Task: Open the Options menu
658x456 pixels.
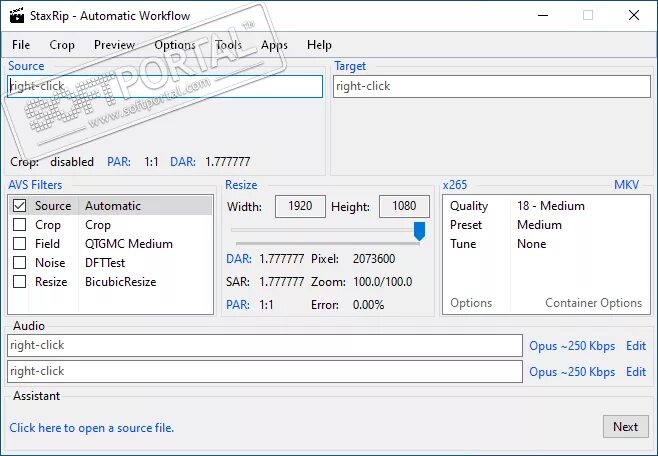Action: click(175, 45)
